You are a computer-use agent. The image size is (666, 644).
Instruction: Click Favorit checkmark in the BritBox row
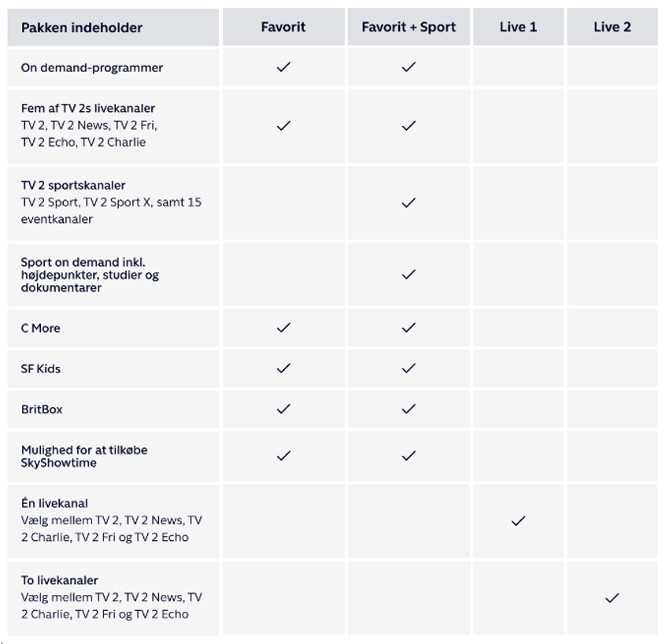pyautogui.click(x=283, y=409)
